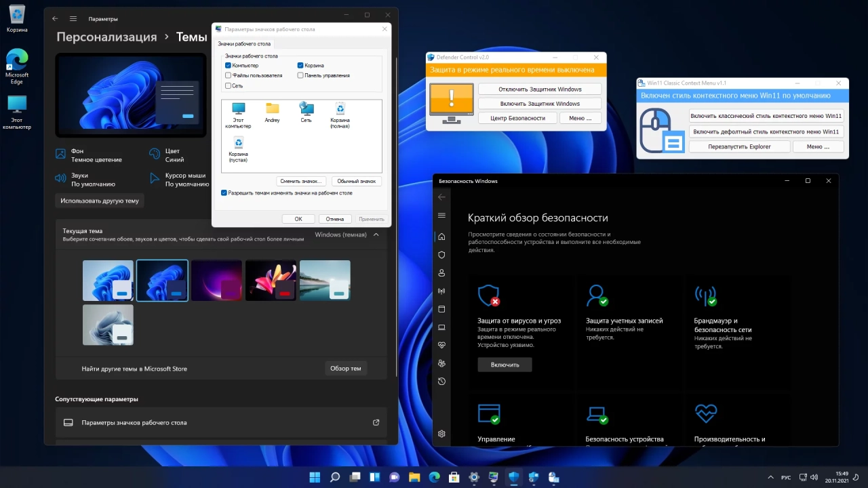Open 'Звуки' sounds setting

pos(85,180)
